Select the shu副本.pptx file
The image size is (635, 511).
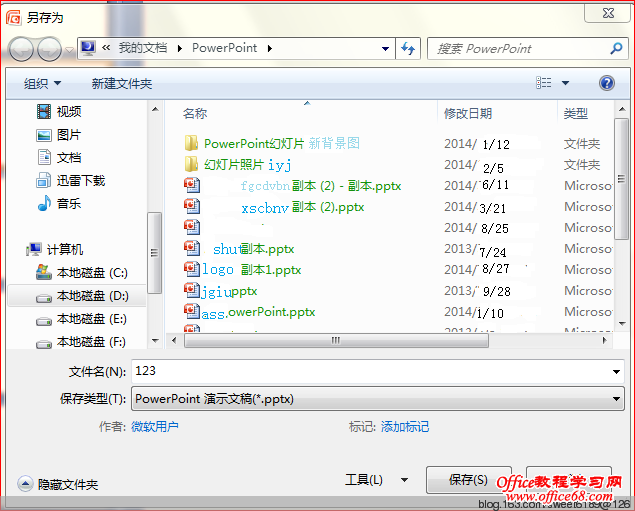[x=239, y=249]
